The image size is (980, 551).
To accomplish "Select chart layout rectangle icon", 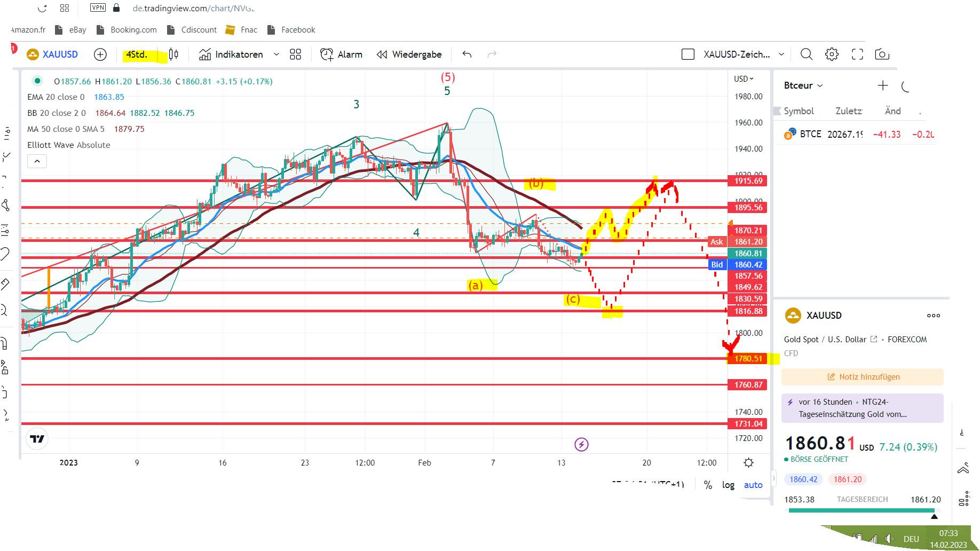I will [x=688, y=54].
